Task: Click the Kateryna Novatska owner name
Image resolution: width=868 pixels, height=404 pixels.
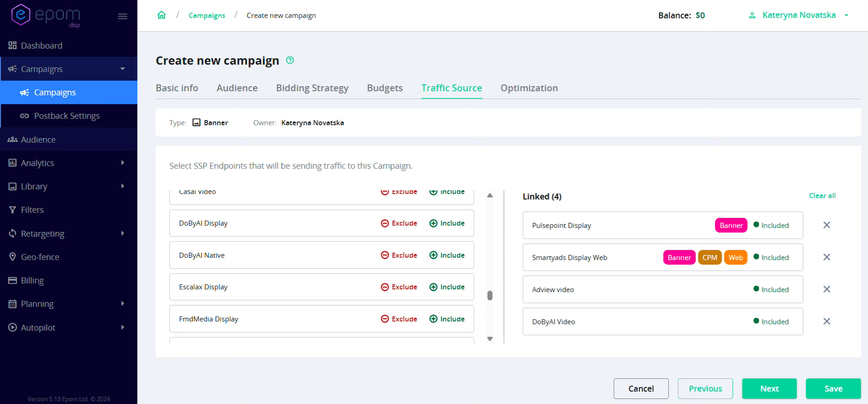Action: 313,123
